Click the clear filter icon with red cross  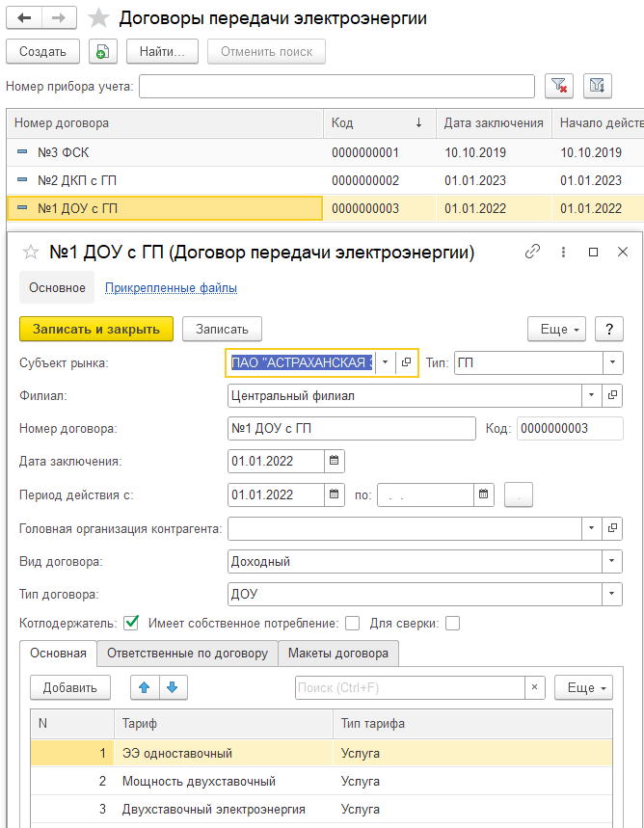pyautogui.click(x=559, y=87)
